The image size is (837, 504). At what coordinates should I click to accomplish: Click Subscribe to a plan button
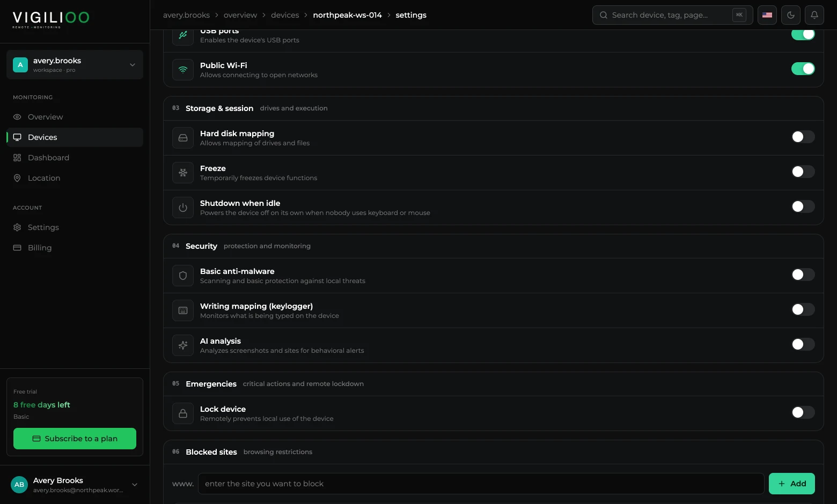click(x=75, y=439)
